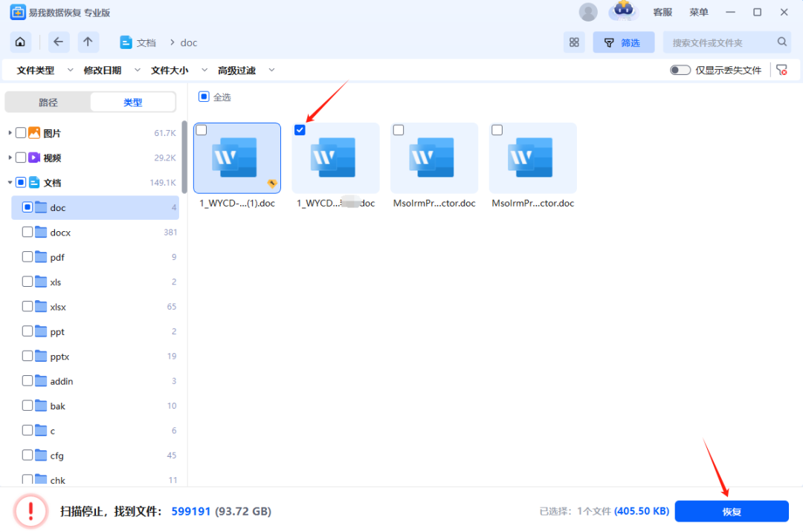Toggle the 全选 checkbox
Viewport: 803px width, 532px height.
click(204, 97)
